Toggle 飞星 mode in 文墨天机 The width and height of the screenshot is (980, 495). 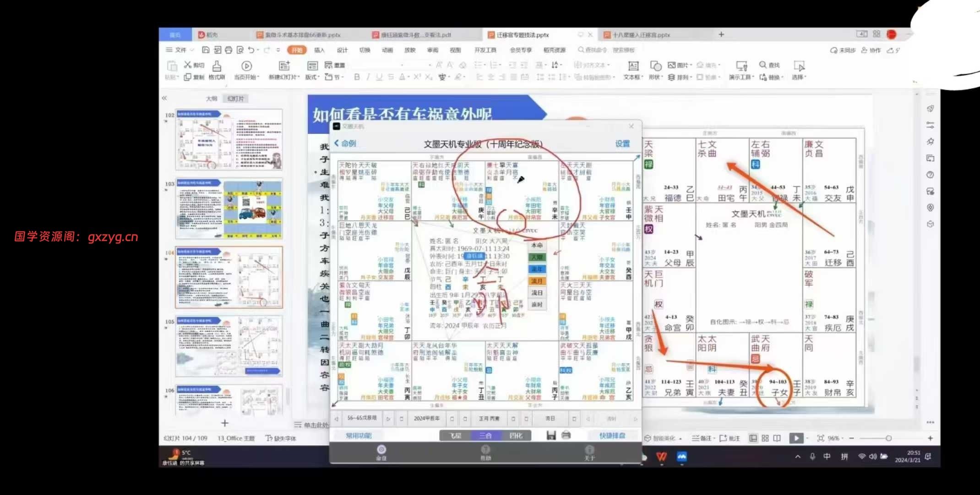point(455,435)
